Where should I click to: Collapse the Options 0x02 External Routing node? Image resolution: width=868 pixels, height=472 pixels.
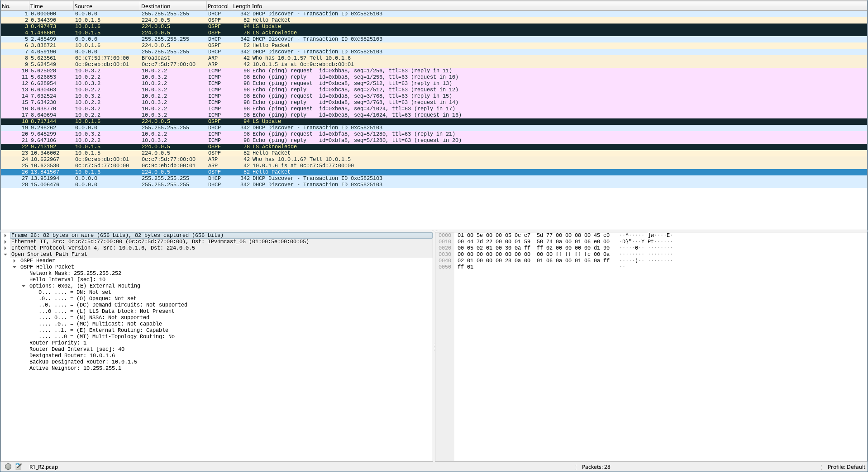pos(24,286)
